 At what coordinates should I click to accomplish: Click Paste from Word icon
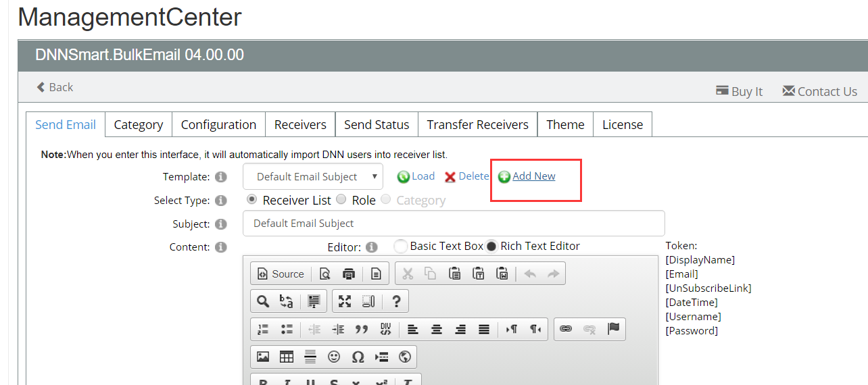[x=502, y=274]
